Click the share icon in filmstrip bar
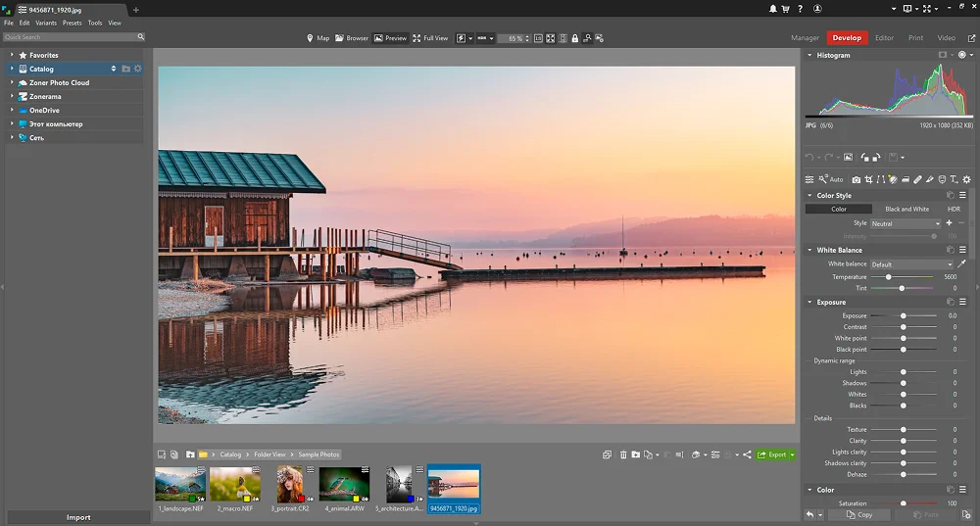The height and width of the screenshot is (526, 980). pos(747,454)
